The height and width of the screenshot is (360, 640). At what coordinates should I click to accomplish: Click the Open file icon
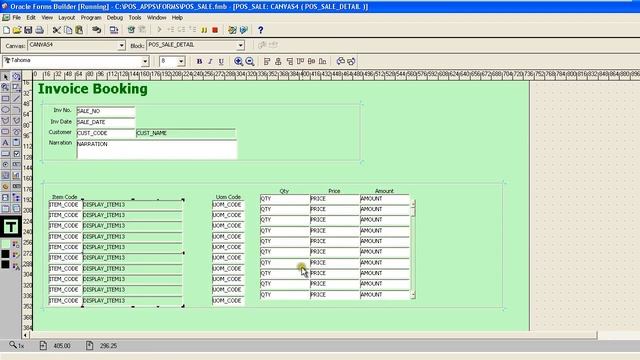17,30
